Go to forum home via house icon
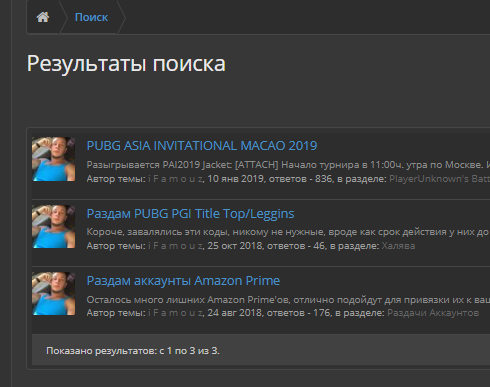This screenshot has height=387, width=490. tap(43, 17)
